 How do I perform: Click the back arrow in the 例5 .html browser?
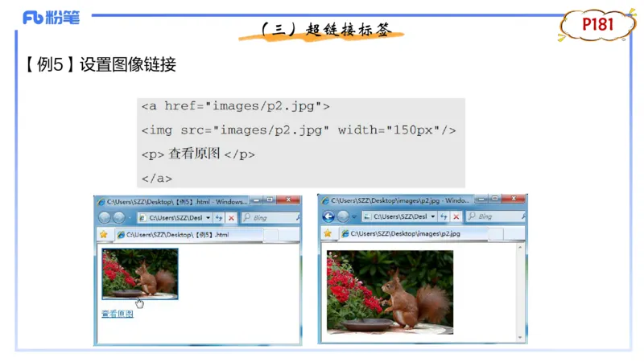tap(105, 217)
